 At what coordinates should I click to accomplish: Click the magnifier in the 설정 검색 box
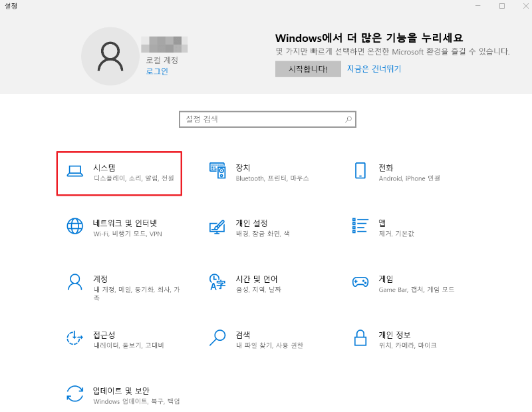coord(348,119)
